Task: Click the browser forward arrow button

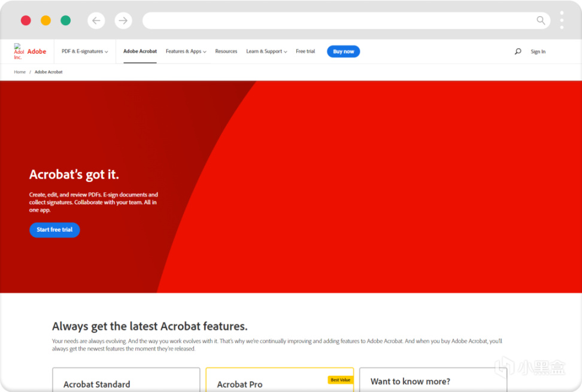Action: (x=123, y=20)
